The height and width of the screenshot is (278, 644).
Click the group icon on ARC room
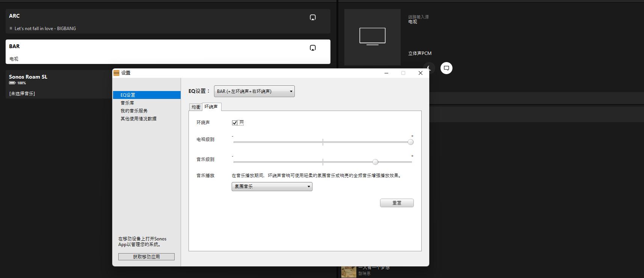pos(312,17)
